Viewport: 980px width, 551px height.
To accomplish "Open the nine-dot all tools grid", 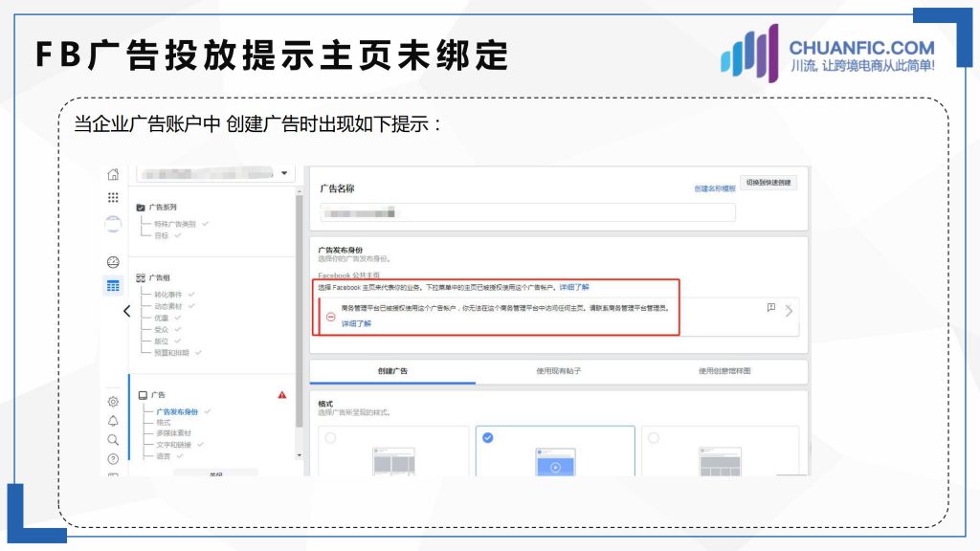I will (113, 197).
